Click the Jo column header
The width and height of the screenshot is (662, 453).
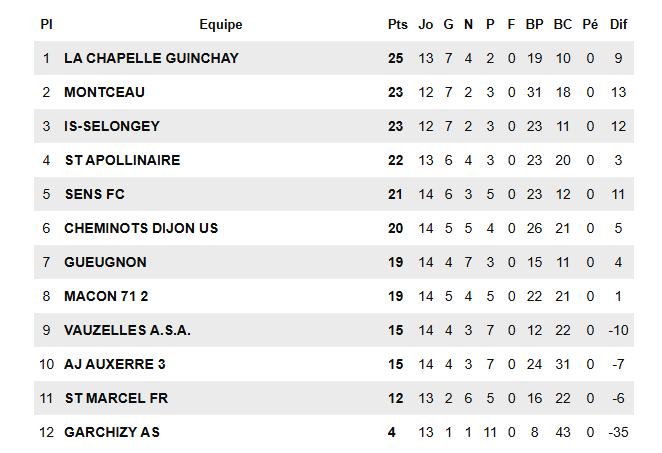[x=426, y=24]
